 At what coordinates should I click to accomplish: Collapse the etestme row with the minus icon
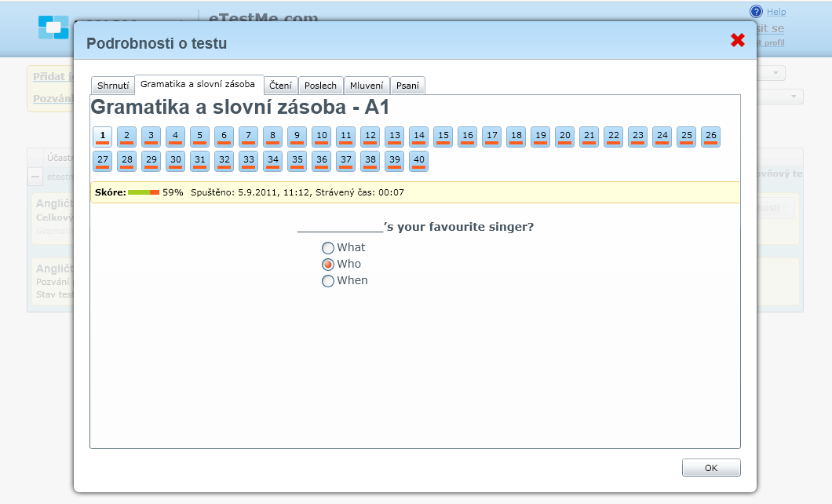tap(35, 177)
